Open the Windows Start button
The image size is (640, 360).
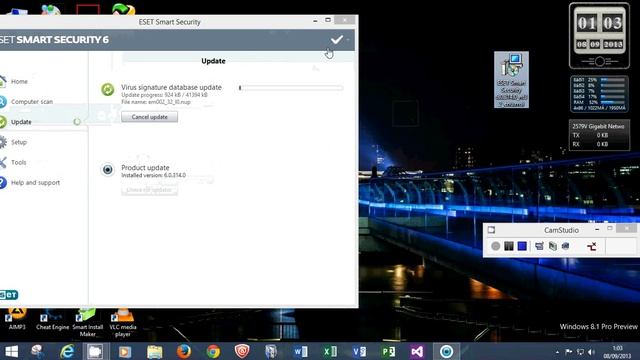[x=11, y=351]
